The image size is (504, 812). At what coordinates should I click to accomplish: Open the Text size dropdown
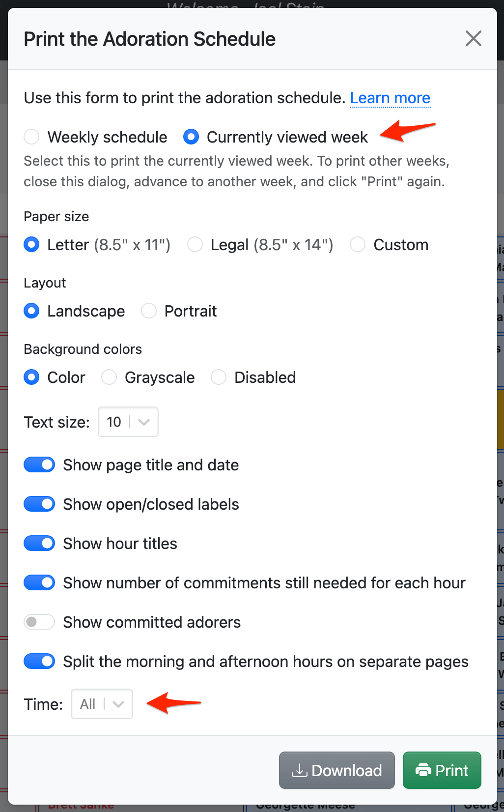(x=128, y=422)
